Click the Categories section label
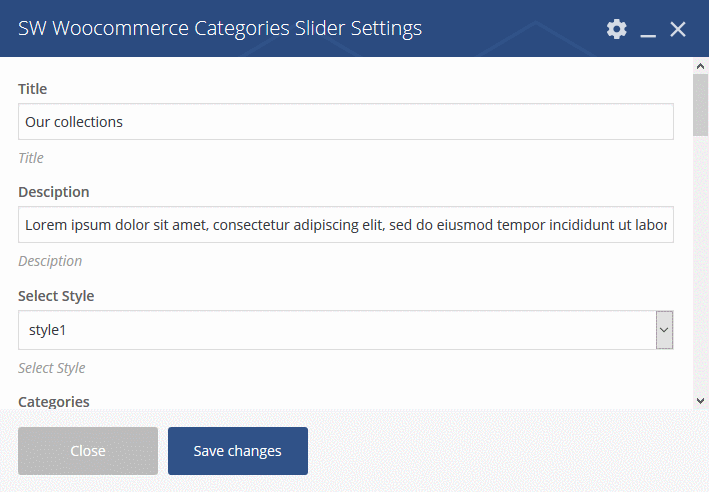 [x=54, y=402]
